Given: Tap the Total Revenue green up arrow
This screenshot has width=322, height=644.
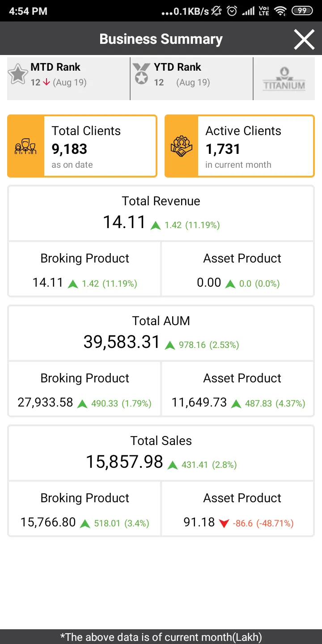Looking at the screenshot, I should pos(156,225).
